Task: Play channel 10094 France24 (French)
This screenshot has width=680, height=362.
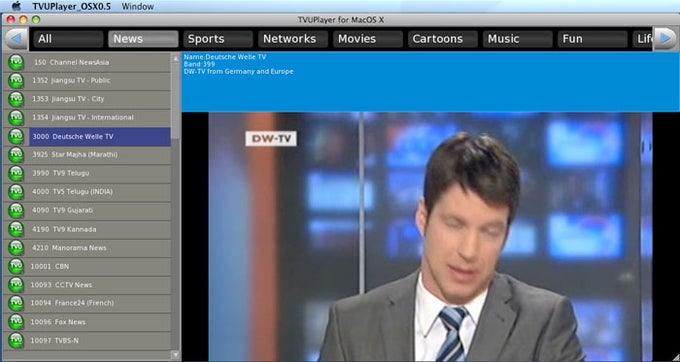Action: click(x=100, y=303)
